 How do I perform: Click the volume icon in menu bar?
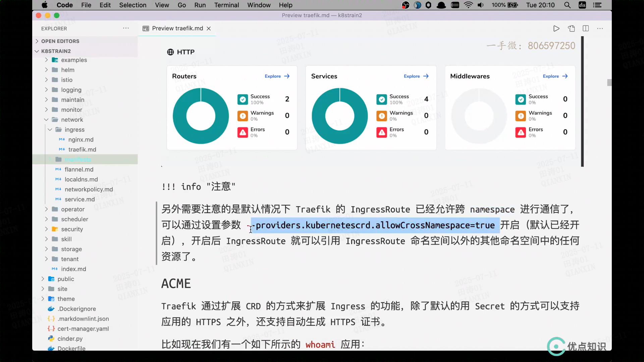pos(481,5)
